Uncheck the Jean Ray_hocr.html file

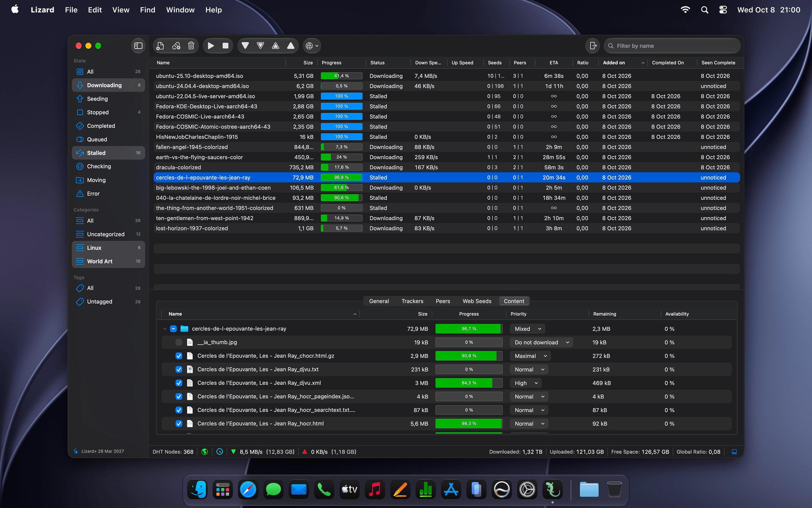[x=179, y=424]
